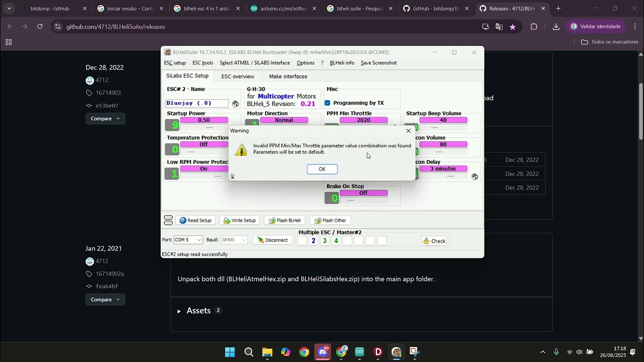Select ESC number 4 in Multiple ESC
The image size is (644, 362).
(x=336, y=241)
